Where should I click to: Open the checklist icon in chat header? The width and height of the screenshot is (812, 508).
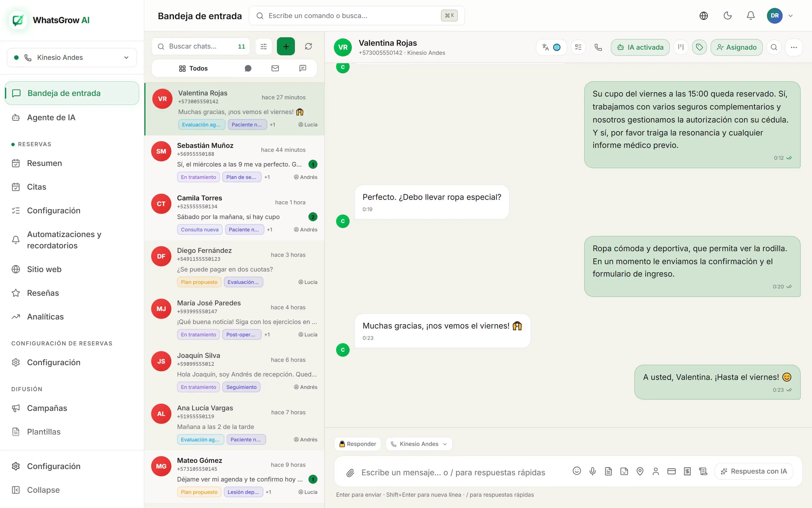click(x=578, y=47)
